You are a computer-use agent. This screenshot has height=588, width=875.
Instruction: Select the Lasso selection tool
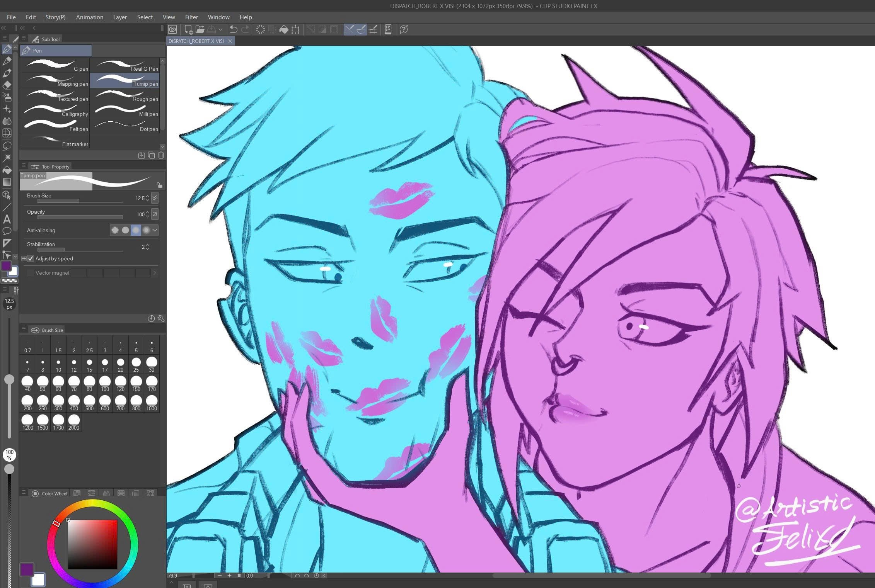click(7, 146)
